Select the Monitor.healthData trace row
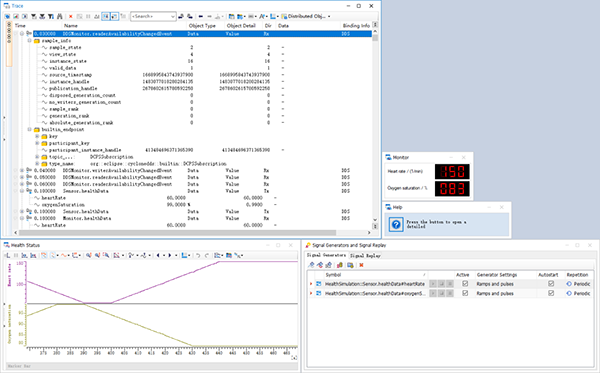 [x=86, y=218]
